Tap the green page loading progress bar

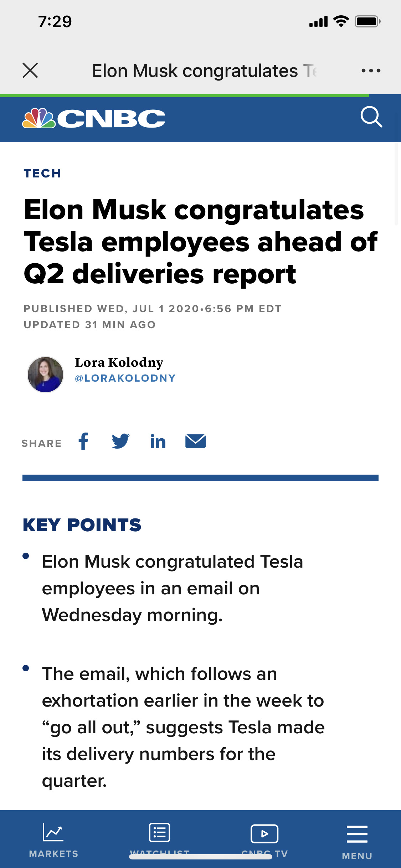click(184, 95)
